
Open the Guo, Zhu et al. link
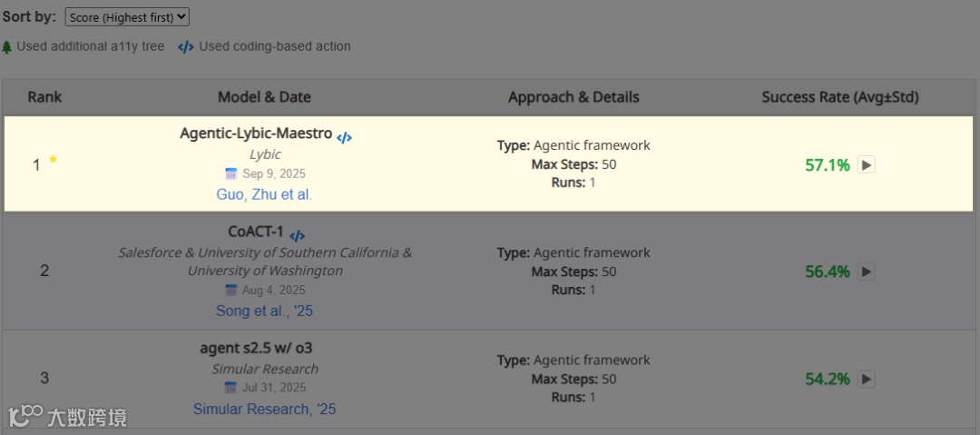coord(264,194)
